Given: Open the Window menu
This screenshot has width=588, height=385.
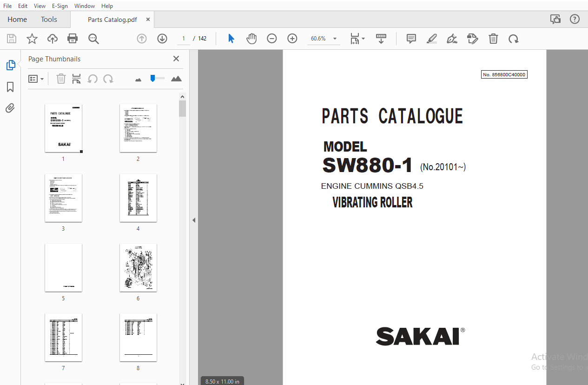Looking at the screenshot, I should [84, 6].
